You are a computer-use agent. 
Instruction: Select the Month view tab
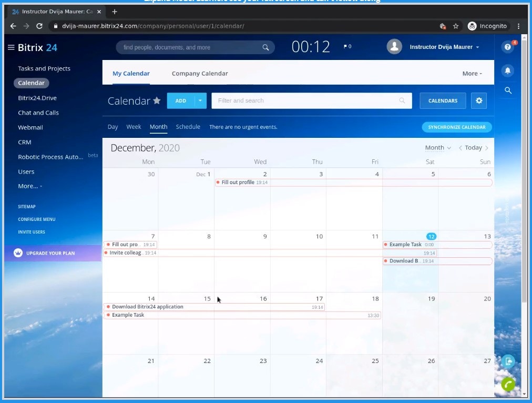(158, 127)
